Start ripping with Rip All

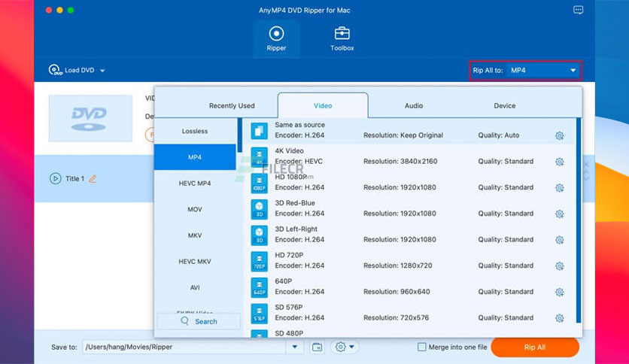coord(535,347)
